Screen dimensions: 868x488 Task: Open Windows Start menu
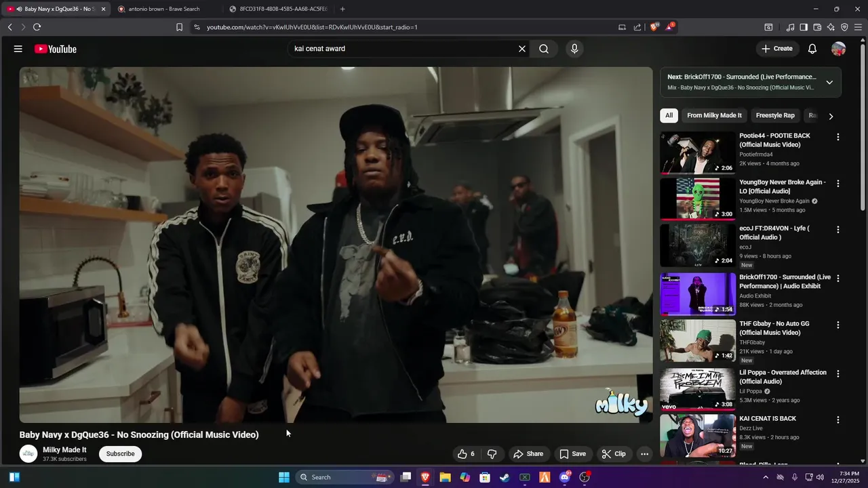tap(284, 477)
